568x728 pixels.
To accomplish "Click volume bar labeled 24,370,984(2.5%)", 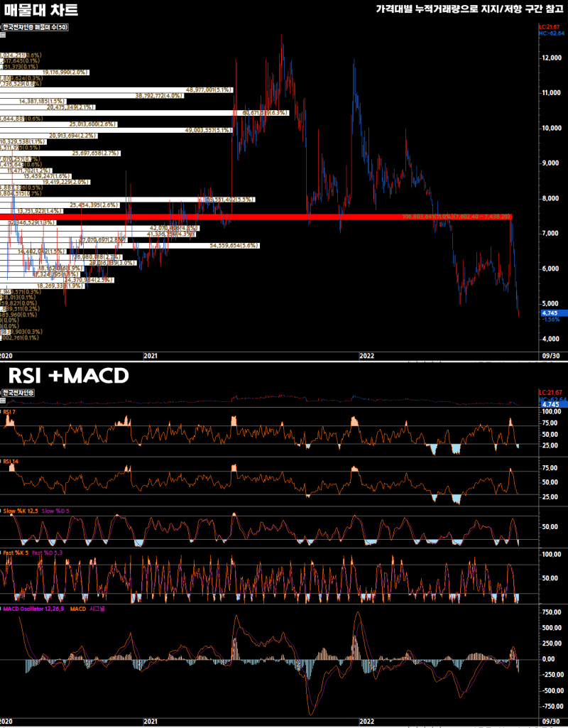I will point(57,280).
